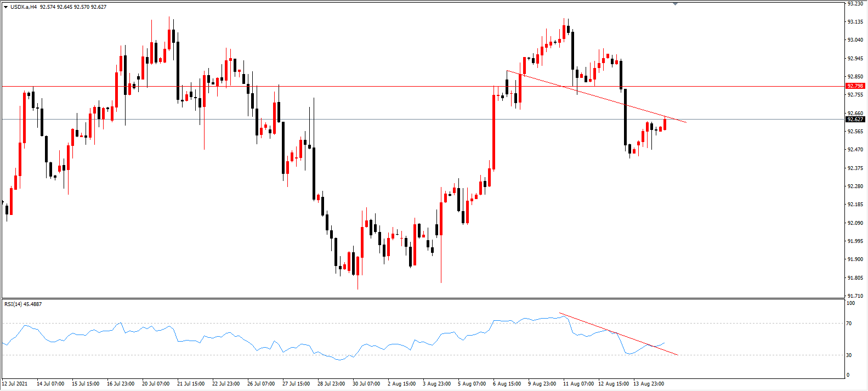Click the 6 Aug 15:00 time label
The height and width of the screenshot is (391, 868).
click(507, 383)
